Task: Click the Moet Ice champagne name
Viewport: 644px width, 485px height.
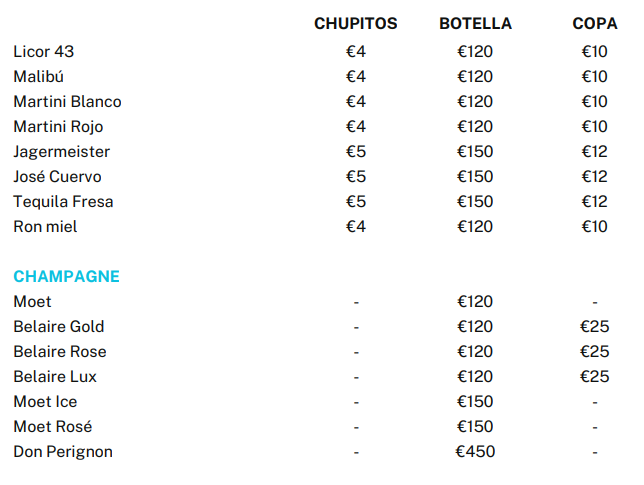Action: point(45,402)
